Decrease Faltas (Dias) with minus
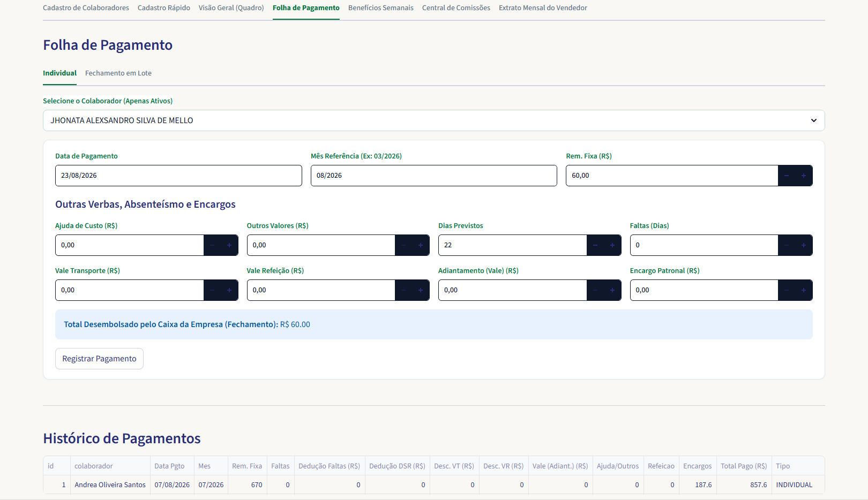Image resolution: width=868 pixels, height=500 pixels. tap(787, 245)
